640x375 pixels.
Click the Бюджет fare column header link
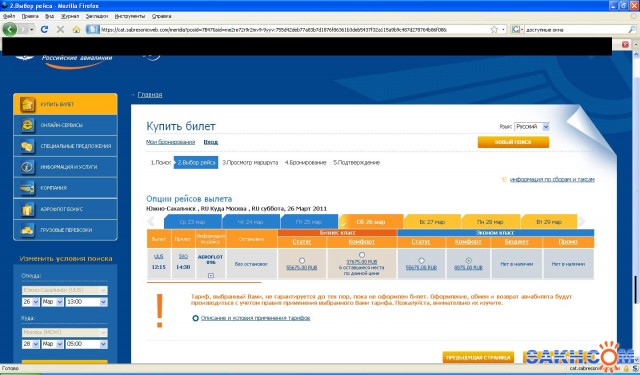516,242
